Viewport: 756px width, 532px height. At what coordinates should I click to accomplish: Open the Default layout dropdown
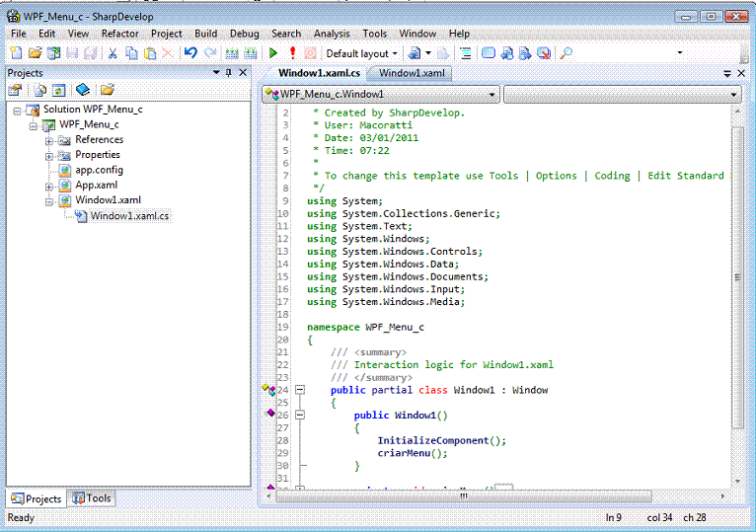pyautogui.click(x=361, y=53)
